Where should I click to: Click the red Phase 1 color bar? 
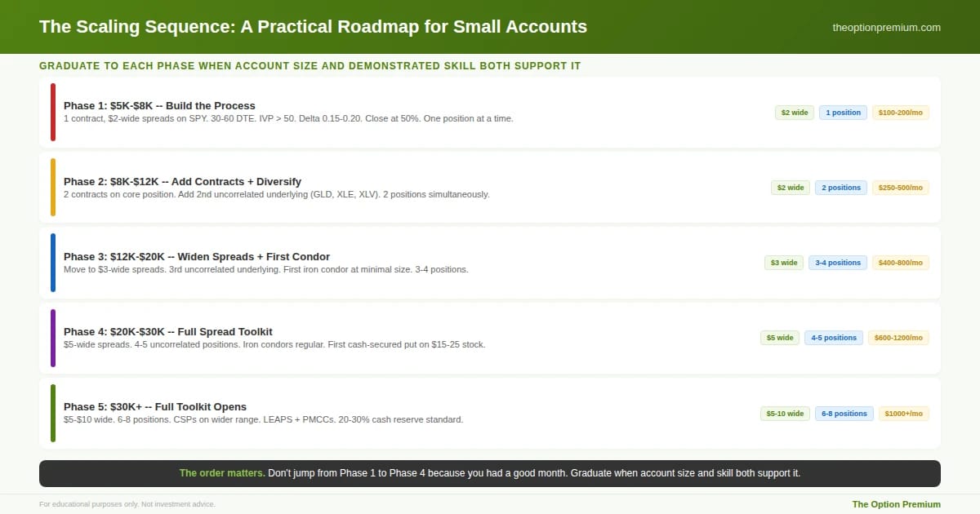(x=53, y=112)
